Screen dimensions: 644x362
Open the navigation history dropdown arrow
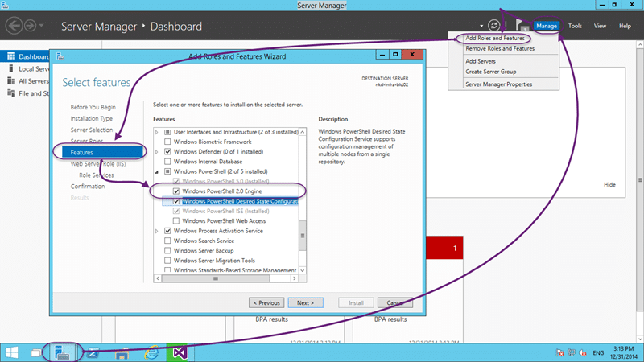click(42, 26)
